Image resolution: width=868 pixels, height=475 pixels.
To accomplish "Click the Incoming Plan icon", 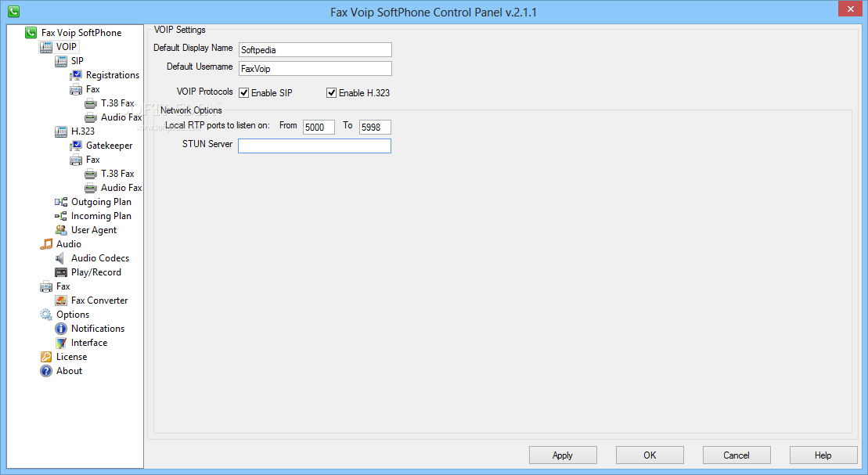I will click(x=61, y=217).
